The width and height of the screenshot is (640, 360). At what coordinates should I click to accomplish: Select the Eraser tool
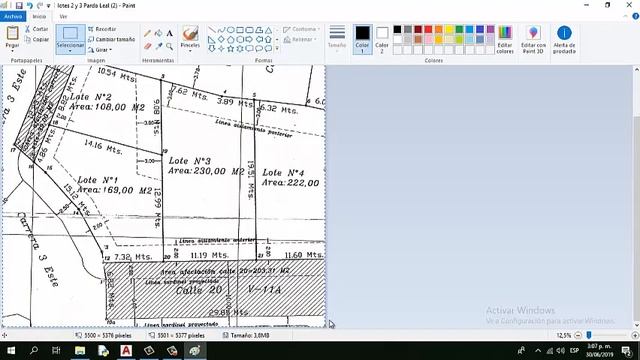click(x=147, y=46)
